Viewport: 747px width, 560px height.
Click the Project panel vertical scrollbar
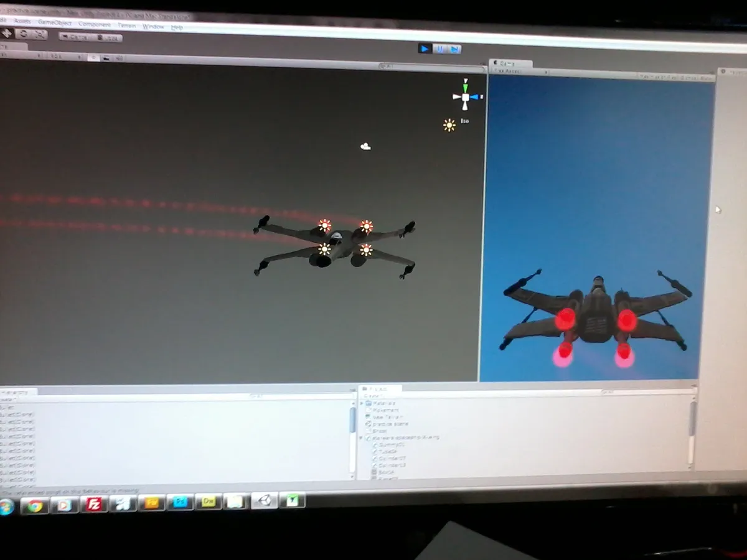[x=692, y=432]
